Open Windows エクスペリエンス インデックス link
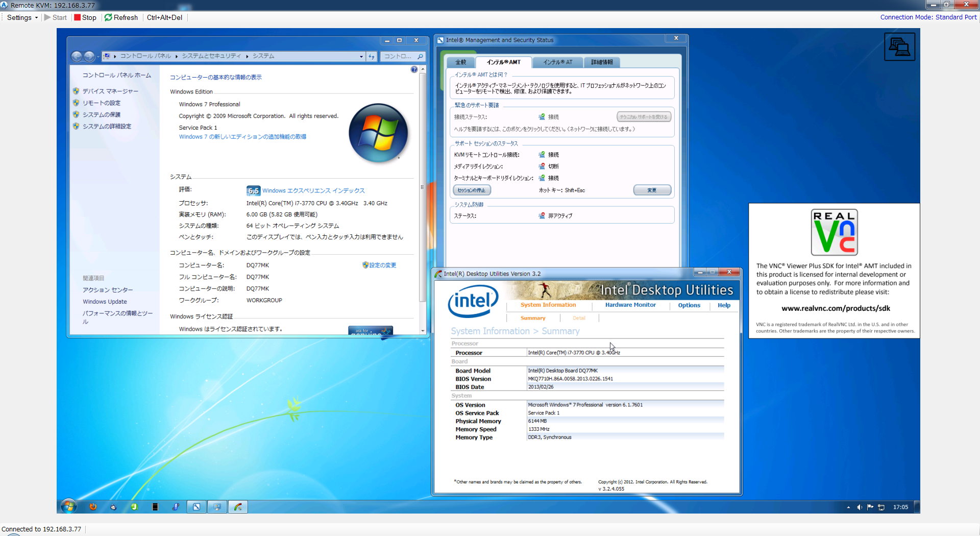 point(313,190)
